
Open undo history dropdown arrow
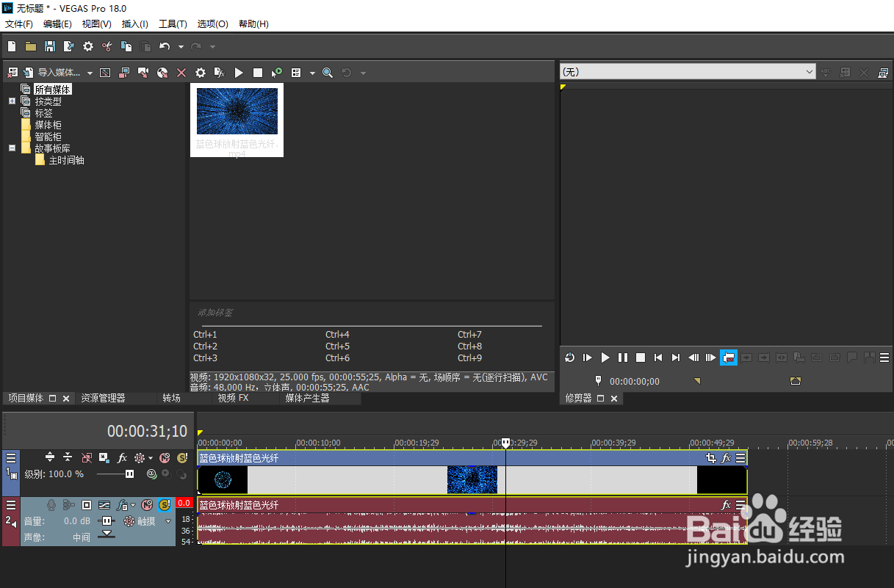click(181, 46)
